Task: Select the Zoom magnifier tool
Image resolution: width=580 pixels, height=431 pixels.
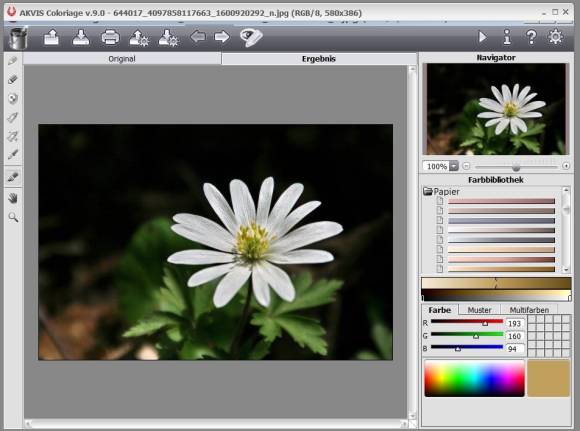Action: click(13, 217)
